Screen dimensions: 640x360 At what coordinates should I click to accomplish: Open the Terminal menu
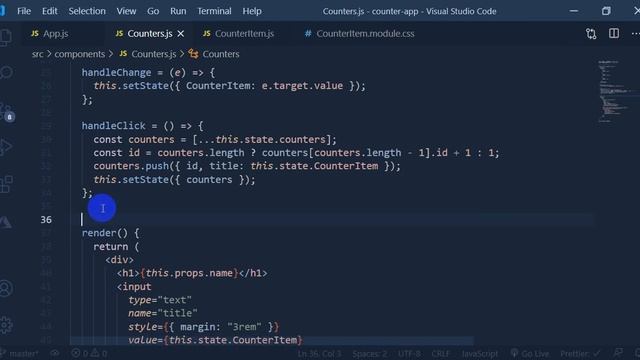(x=214, y=11)
